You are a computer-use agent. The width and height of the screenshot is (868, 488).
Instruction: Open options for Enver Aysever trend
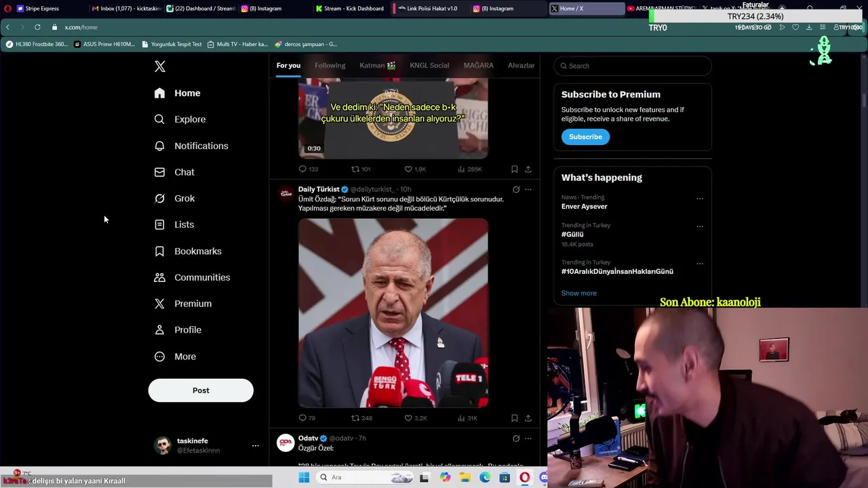point(700,199)
